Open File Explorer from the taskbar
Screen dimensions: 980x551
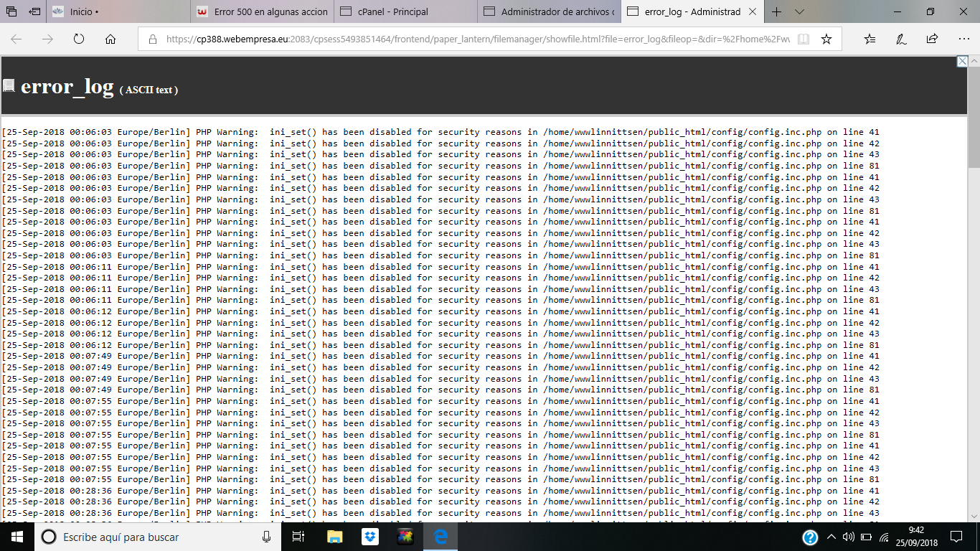pyautogui.click(x=334, y=537)
